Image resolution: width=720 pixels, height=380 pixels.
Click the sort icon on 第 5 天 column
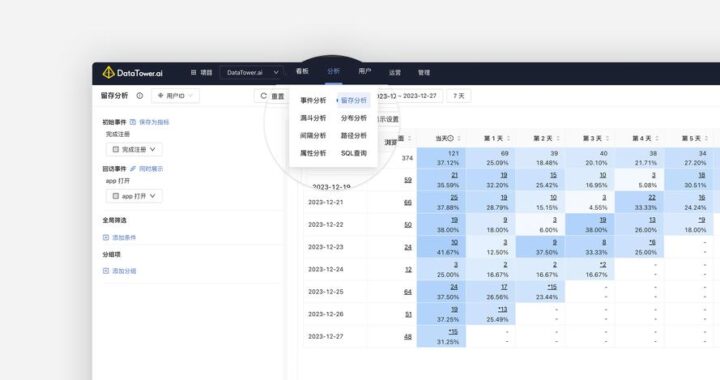click(x=707, y=138)
